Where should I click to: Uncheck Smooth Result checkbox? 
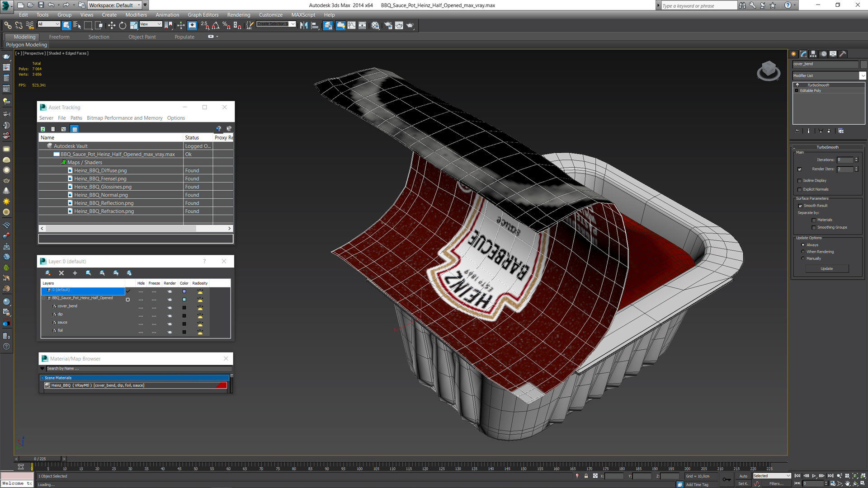tap(800, 206)
